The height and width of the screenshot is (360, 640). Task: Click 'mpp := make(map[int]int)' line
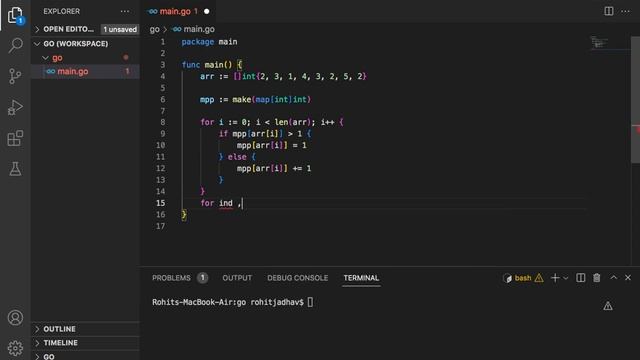click(x=256, y=100)
